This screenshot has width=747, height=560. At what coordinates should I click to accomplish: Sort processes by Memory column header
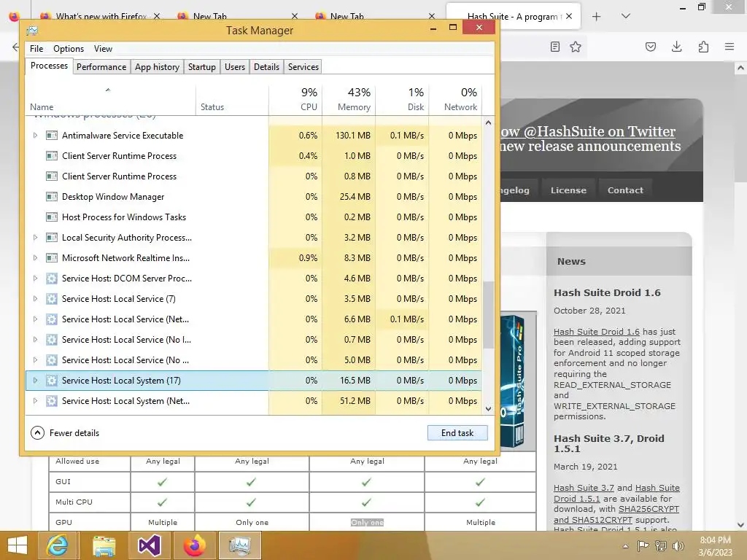coord(349,99)
